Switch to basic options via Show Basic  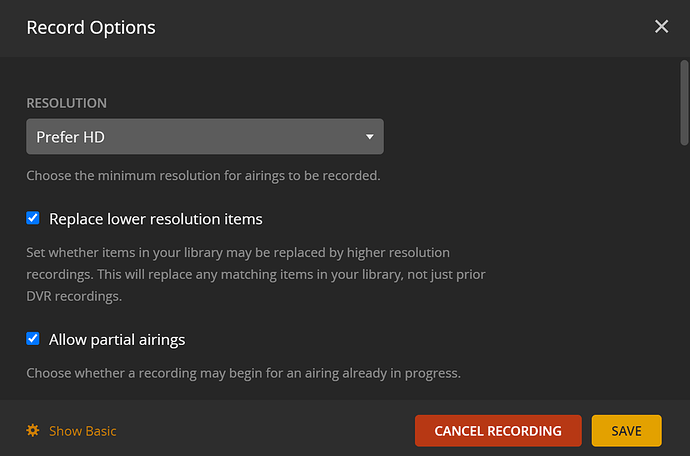pyautogui.click(x=82, y=431)
